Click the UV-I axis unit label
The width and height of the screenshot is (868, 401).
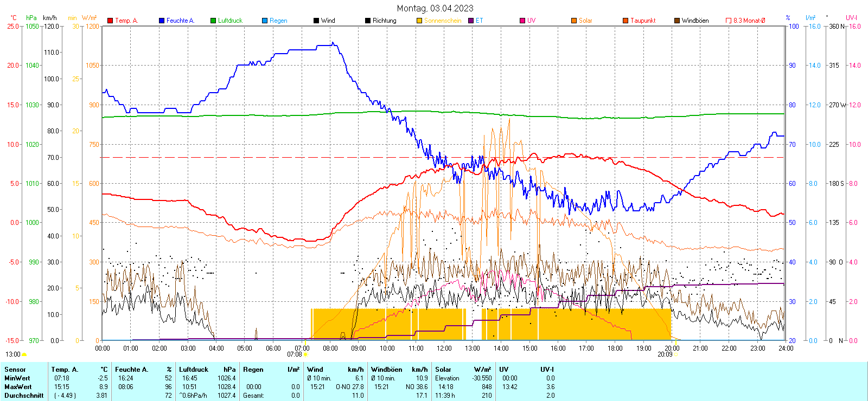click(851, 18)
